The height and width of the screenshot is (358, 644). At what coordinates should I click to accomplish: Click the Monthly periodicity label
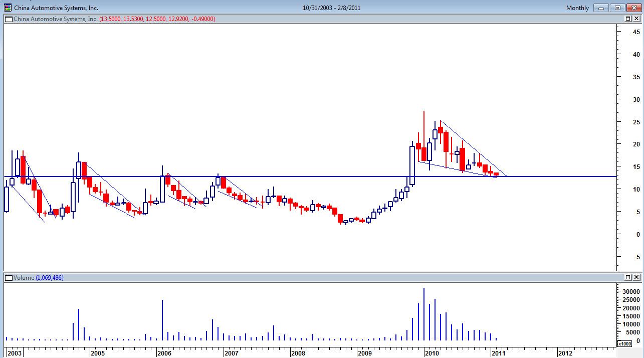577,8
